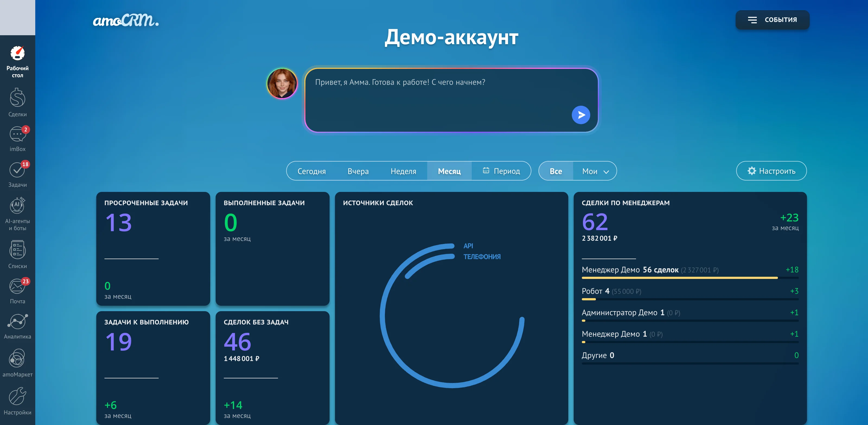Select the Сегодня period tab

tap(312, 171)
